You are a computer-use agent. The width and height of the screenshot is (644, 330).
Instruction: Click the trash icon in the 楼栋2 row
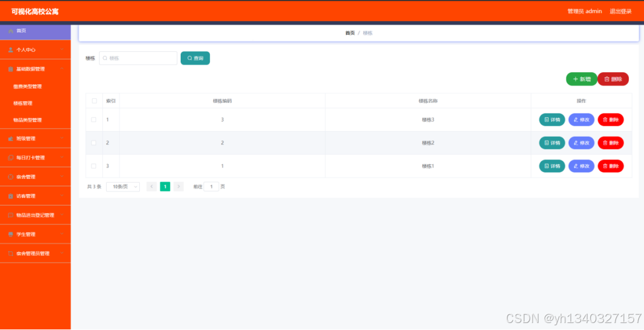pyautogui.click(x=605, y=143)
